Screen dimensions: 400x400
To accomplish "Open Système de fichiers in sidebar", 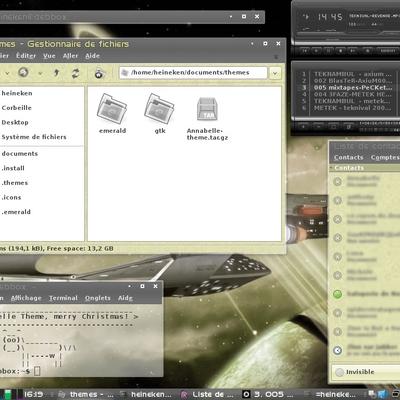I will 34,137.
